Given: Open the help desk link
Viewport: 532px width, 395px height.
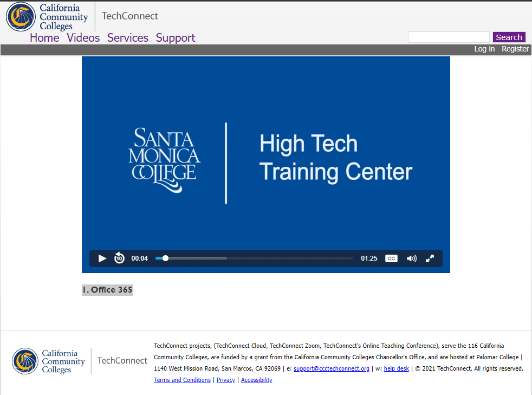Looking at the screenshot, I should coord(396,368).
